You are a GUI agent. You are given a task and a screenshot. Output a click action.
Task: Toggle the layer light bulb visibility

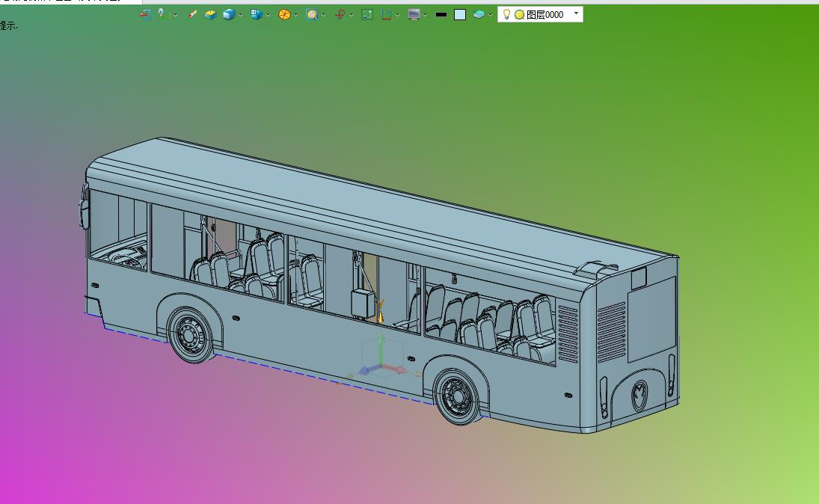point(506,14)
